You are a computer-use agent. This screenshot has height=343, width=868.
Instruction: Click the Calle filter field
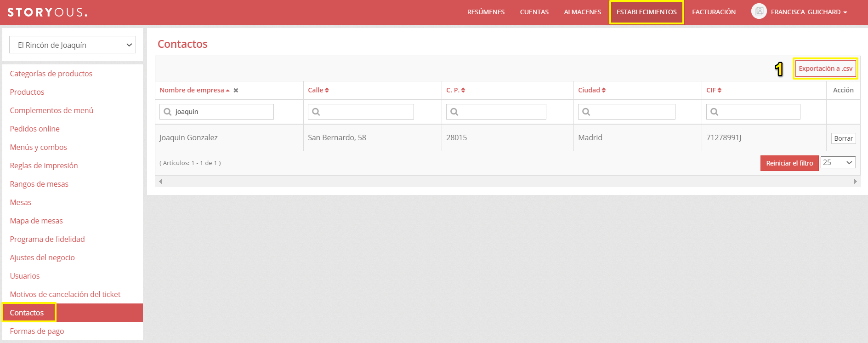pos(361,112)
